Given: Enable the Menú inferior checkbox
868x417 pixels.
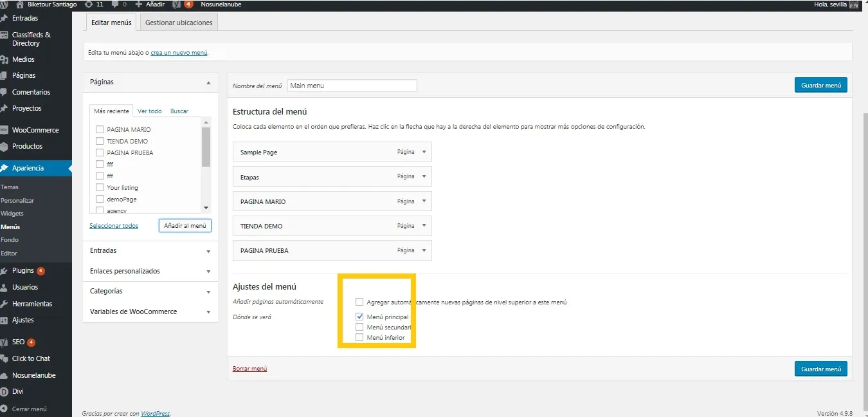Looking at the screenshot, I should [359, 337].
